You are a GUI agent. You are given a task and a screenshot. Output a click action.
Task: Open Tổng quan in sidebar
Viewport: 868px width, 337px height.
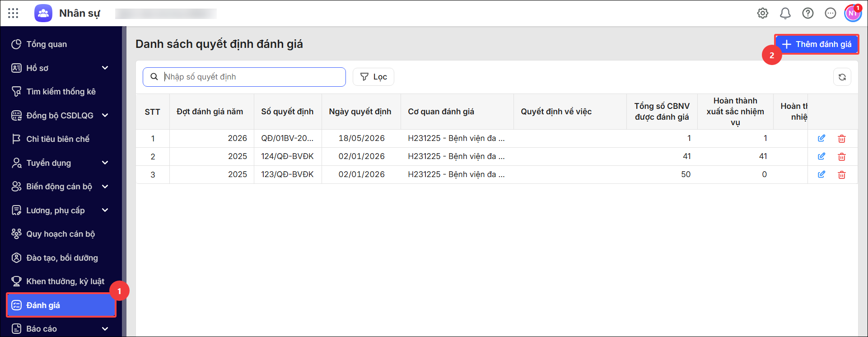(61, 44)
